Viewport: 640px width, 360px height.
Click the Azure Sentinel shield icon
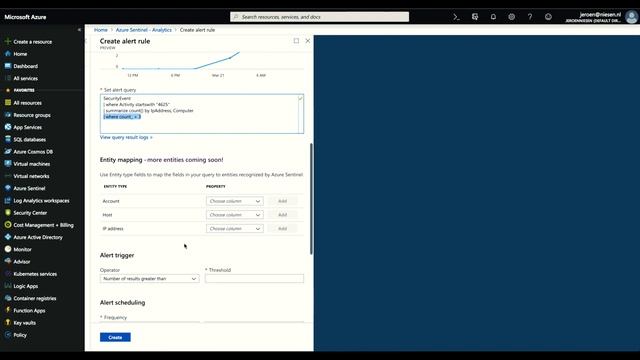pos(7,188)
